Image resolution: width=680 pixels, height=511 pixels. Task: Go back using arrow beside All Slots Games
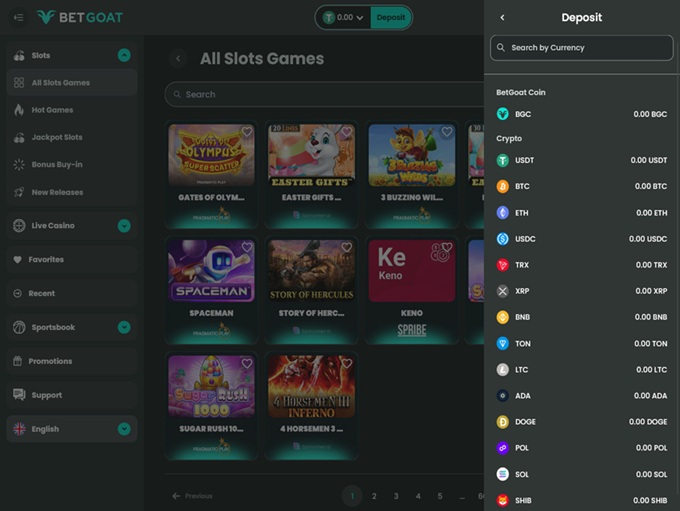click(x=179, y=59)
